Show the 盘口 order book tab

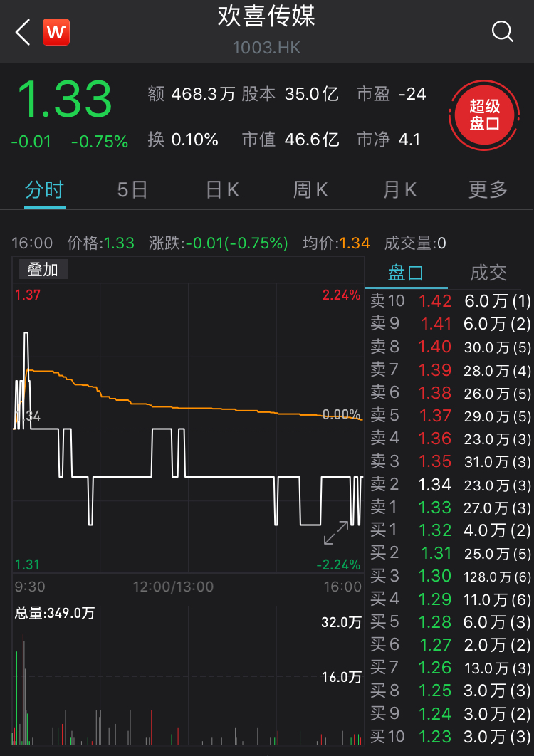click(406, 273)
